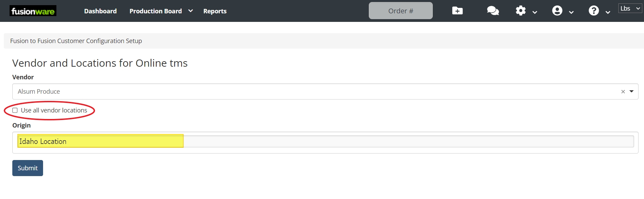Expand the settings gear dropdown arrow
Image resolution: width=644 pixels, height=199 pixels.
click(535, 12)
